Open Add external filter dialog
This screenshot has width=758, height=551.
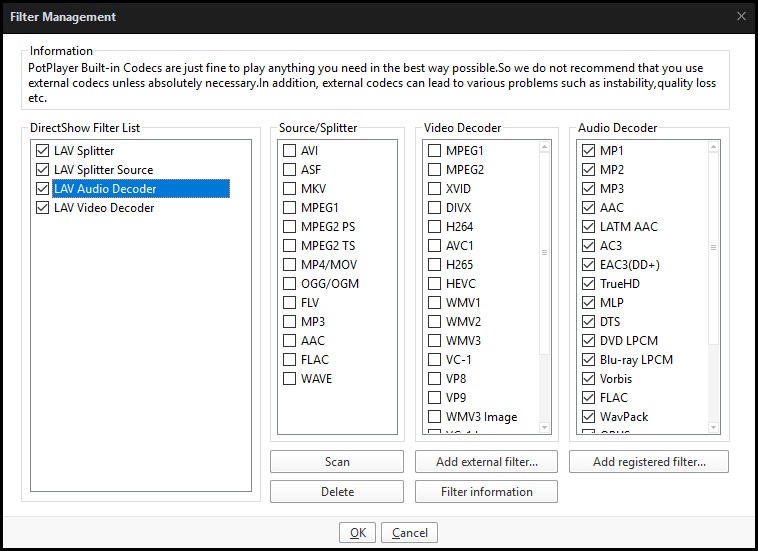[x=486, y=462]
